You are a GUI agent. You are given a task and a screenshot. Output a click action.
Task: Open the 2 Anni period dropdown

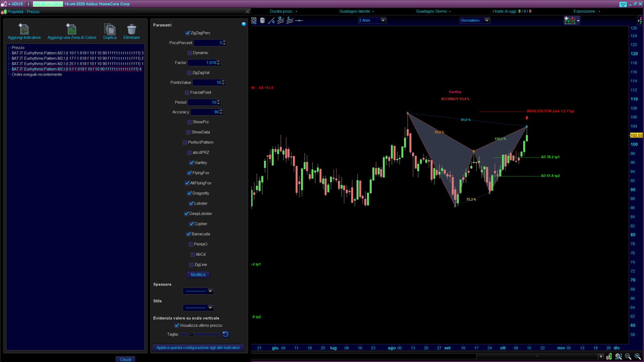point(383,20)
